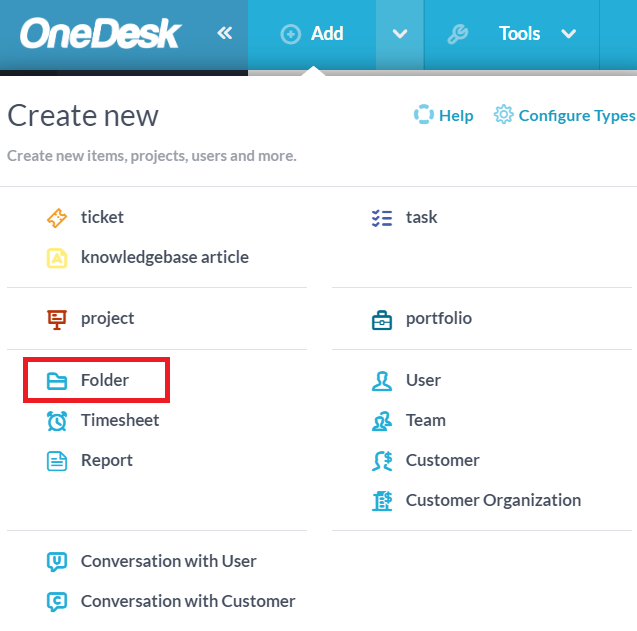
Task: Click the Tools wrench icon
Action: [x=458, y=34]
